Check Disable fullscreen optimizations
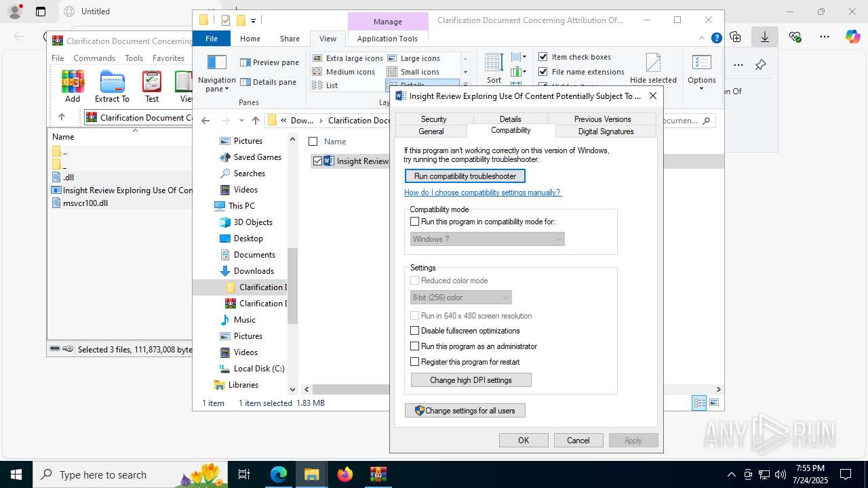This screenshot has width=868, height=488. tap(415, 331)
